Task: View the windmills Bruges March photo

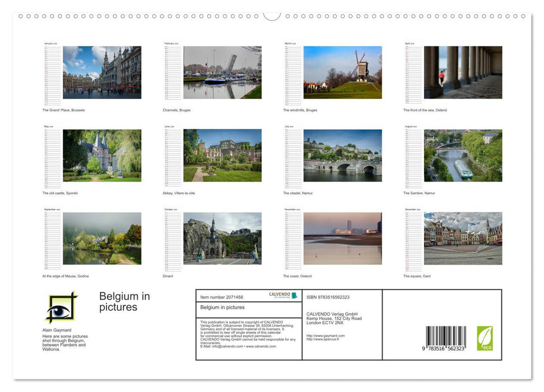Action: (342, 72)
